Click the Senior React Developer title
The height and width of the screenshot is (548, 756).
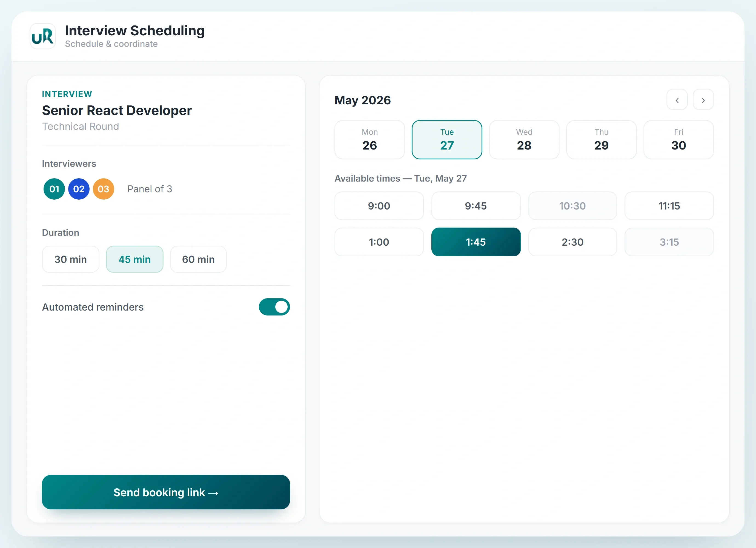click(117, 110)
